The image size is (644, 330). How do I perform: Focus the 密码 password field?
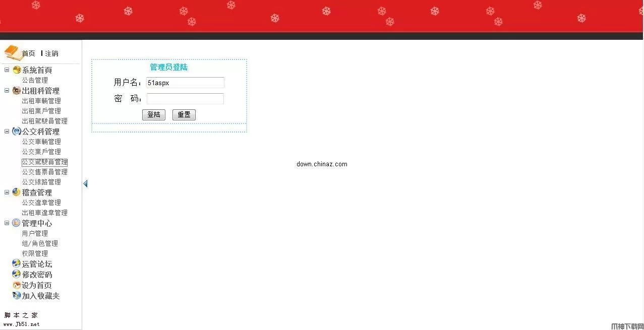[x=185, y=99]
